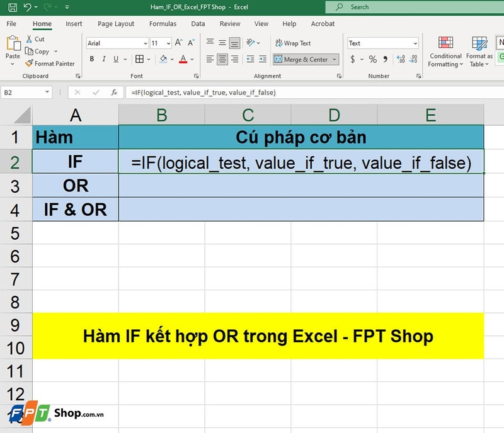Expand Borders dropdown arrow
The image size is (504, 433).
point(149,59)
